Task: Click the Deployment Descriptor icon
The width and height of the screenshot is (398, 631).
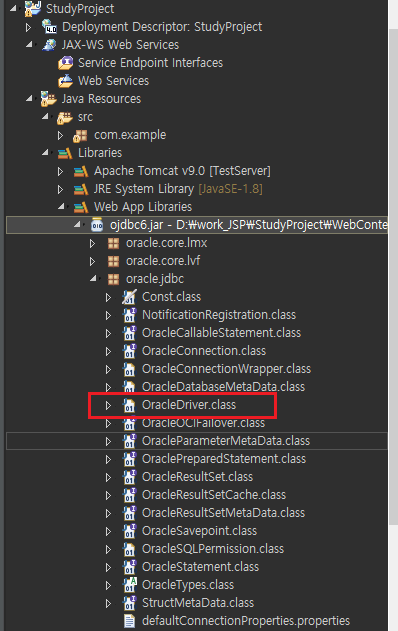Action: (x=49, y=27)
